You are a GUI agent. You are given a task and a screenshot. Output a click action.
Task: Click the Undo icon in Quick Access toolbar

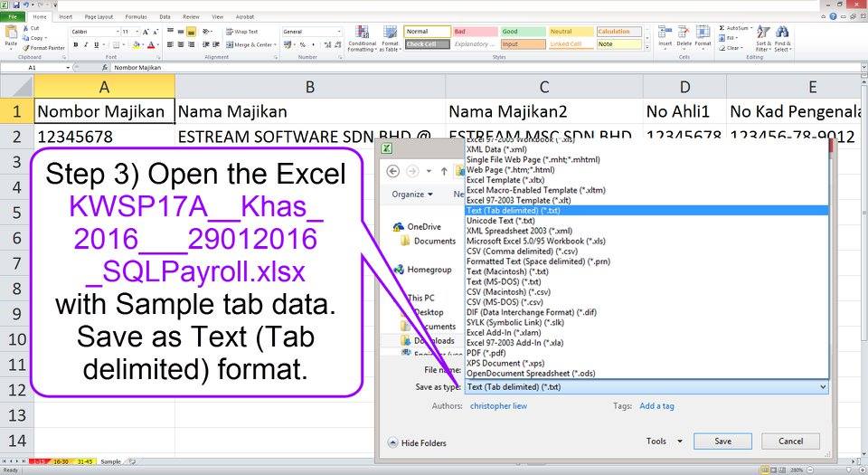25,5
